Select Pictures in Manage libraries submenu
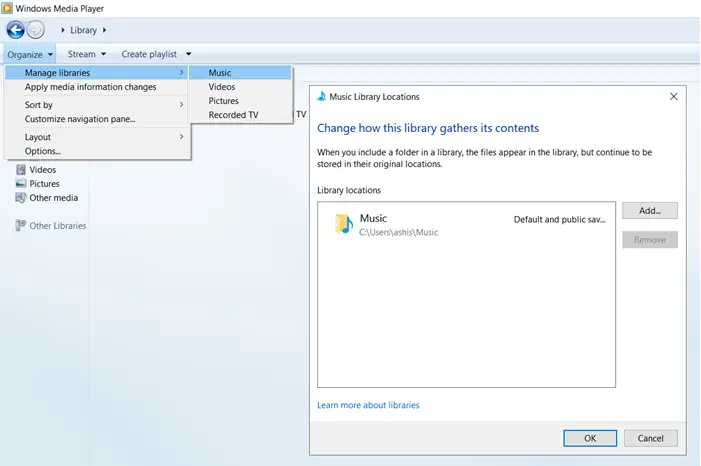701x466 pixels. [240, 101]
